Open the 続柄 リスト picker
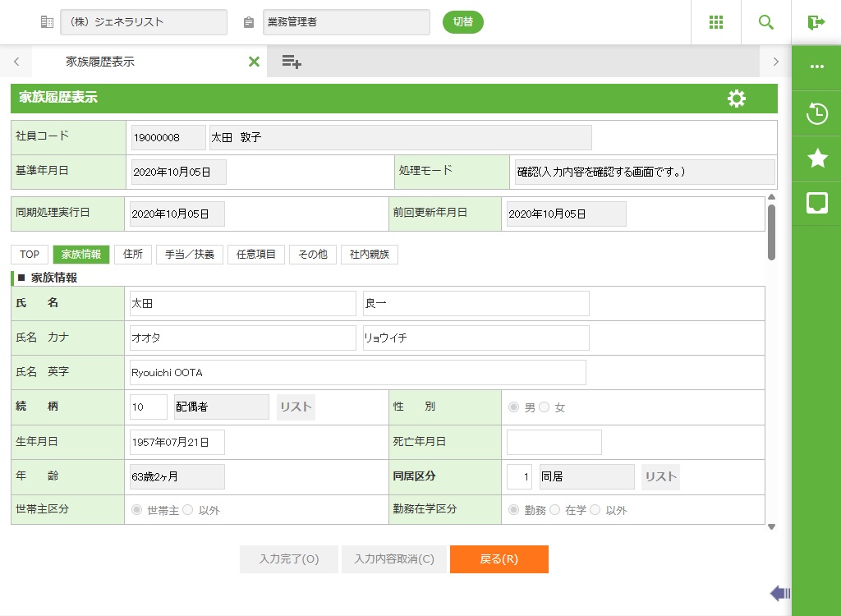This screenshot has height=616, width=841. point(296,407)
